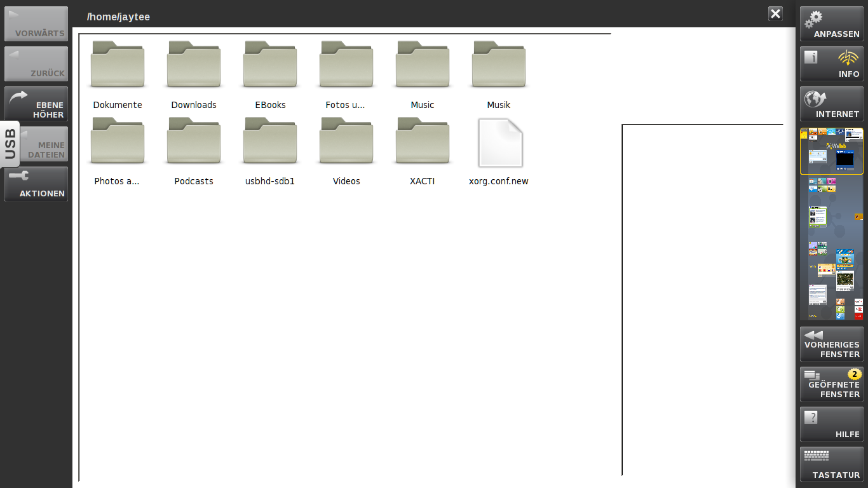
Task: Click the INTERNET globe icon
Action: [831, 104]
